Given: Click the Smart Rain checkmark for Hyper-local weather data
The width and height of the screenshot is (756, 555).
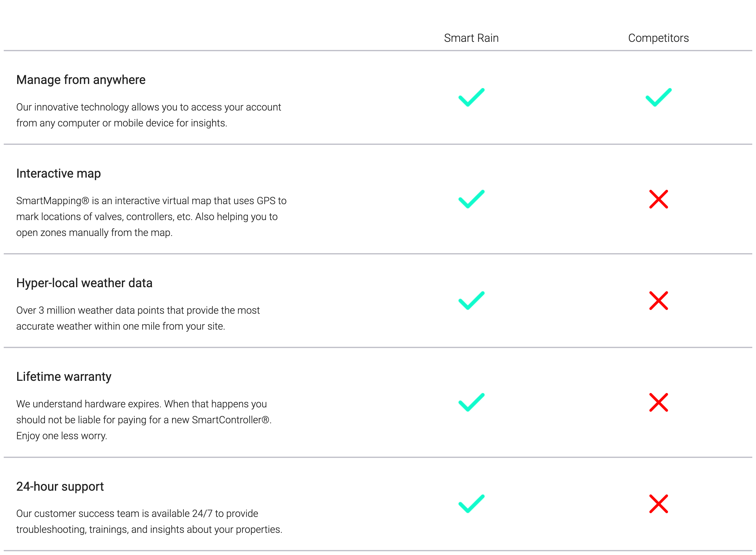Looking at the screenshot, I should [x=471, y=301].
